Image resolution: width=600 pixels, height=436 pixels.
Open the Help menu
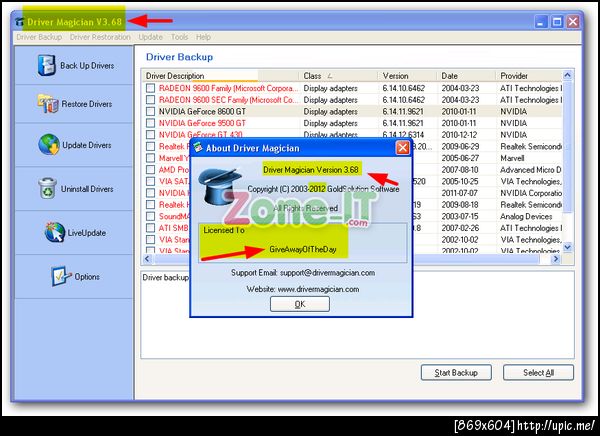point(204,37)
